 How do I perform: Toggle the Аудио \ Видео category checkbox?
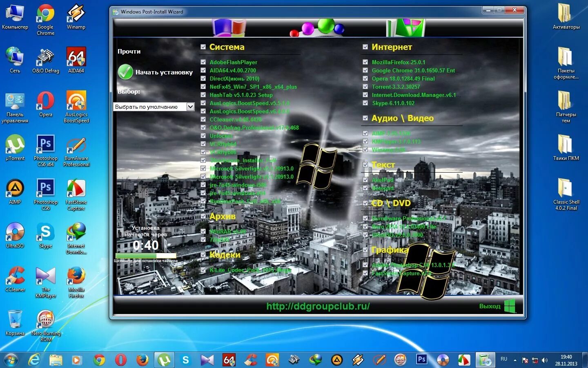365,118
